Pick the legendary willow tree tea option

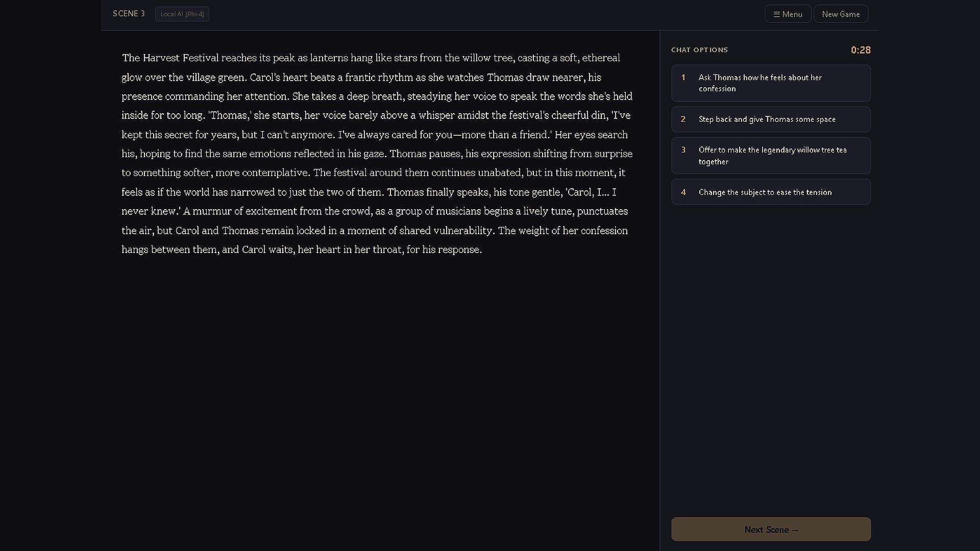click(x=771, y=156)
